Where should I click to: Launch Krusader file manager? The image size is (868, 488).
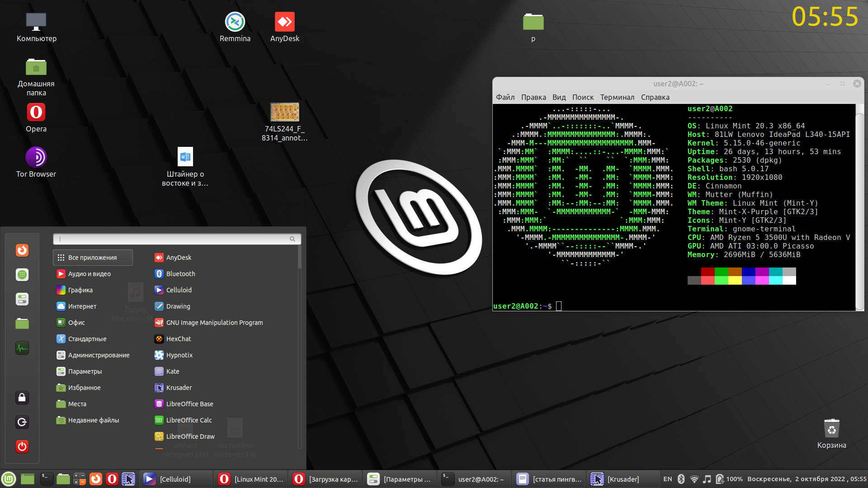179,387
